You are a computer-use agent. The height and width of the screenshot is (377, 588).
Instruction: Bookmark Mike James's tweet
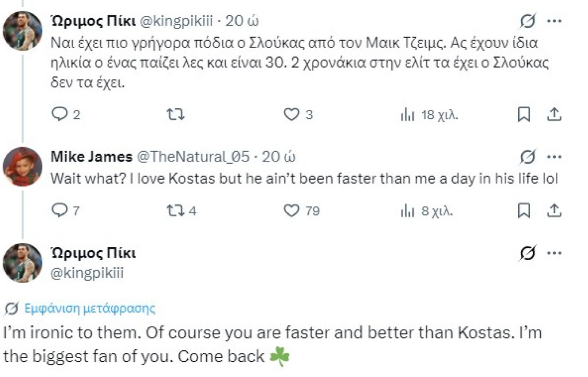(x=524, y=210)
